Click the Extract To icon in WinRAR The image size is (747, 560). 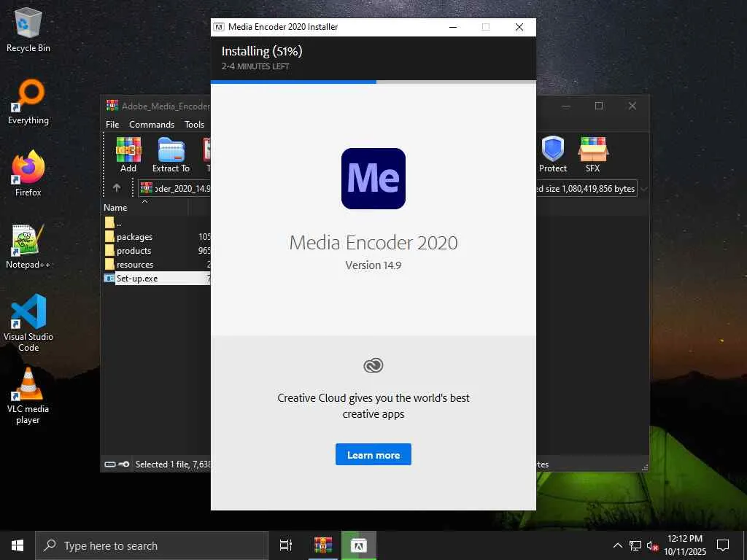[x=171, y=155]
